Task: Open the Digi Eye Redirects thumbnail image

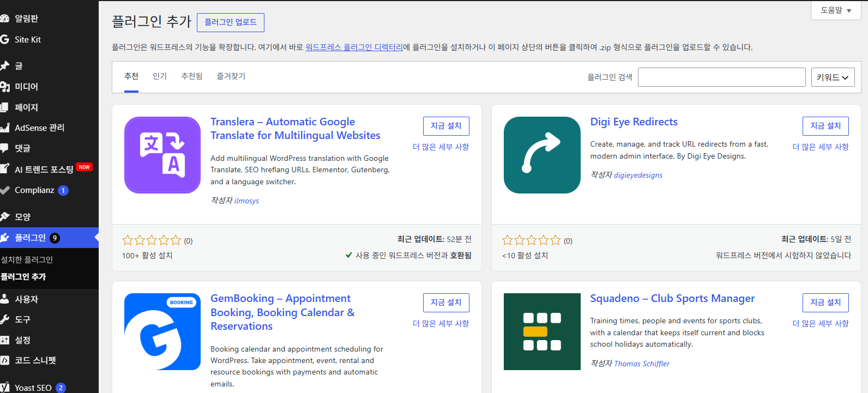Action: click(x=542, y=155)
